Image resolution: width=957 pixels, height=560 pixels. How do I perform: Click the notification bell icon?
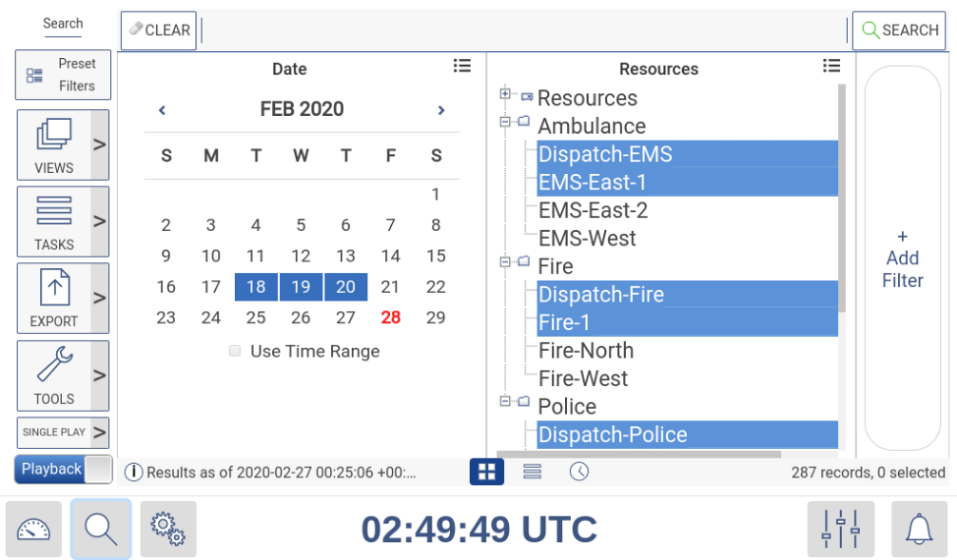click(919, 530)
